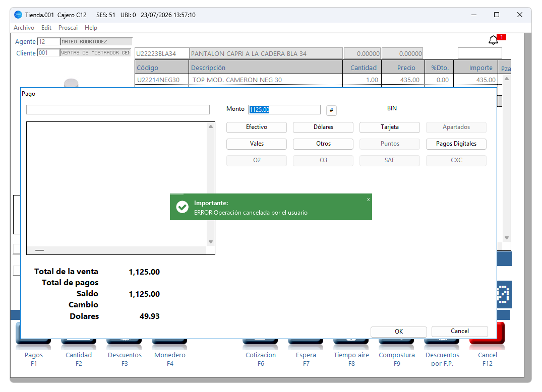Viewport: 542px width, 392px height.
Task: Open the Proscai menu
Action: tap(68, 28)
